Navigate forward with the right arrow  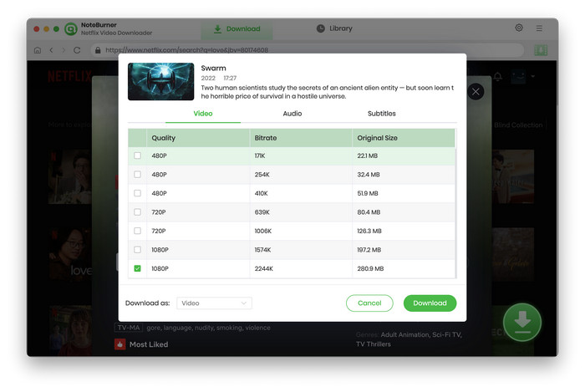tap(64, 50)
